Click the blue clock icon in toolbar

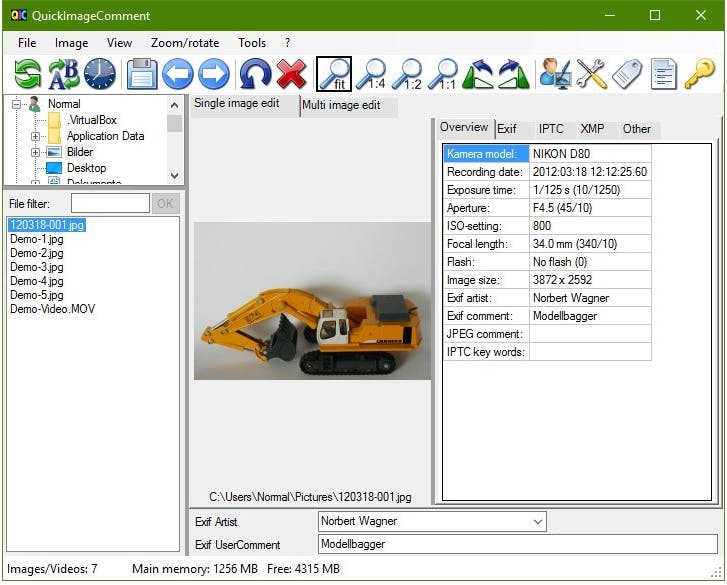point(100,73)
